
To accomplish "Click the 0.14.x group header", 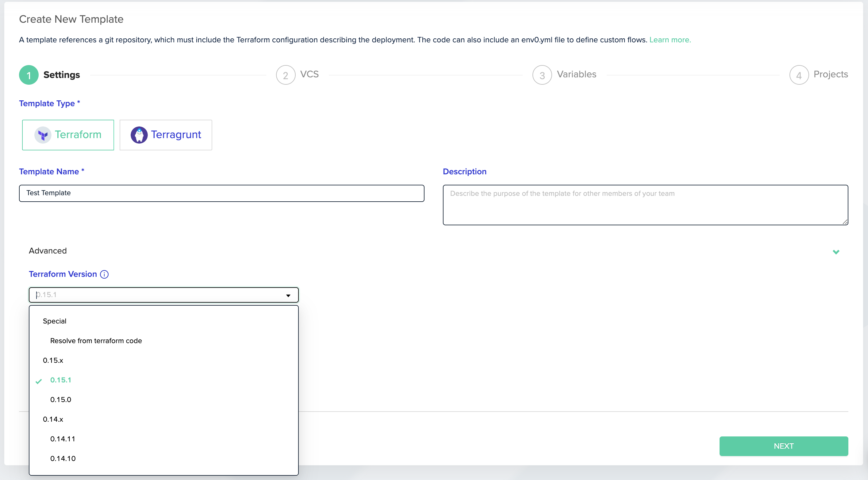I will pyautogui.click(x=53, y=419).
